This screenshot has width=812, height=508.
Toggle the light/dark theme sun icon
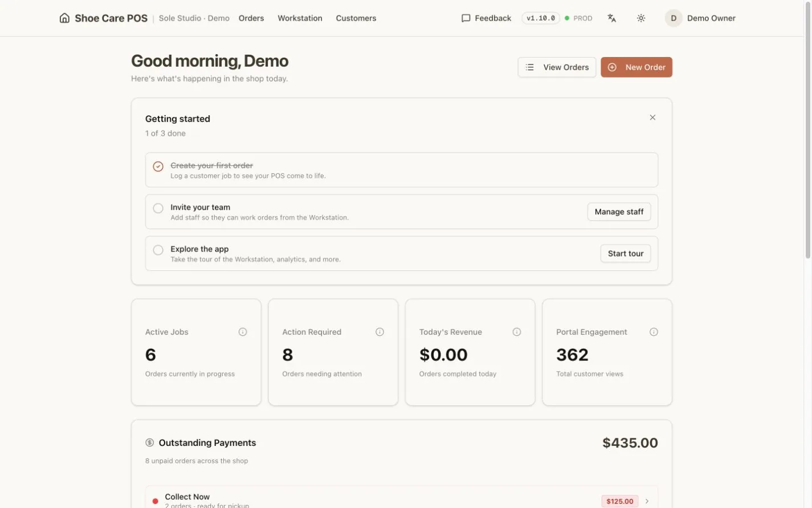coord(641,18)
